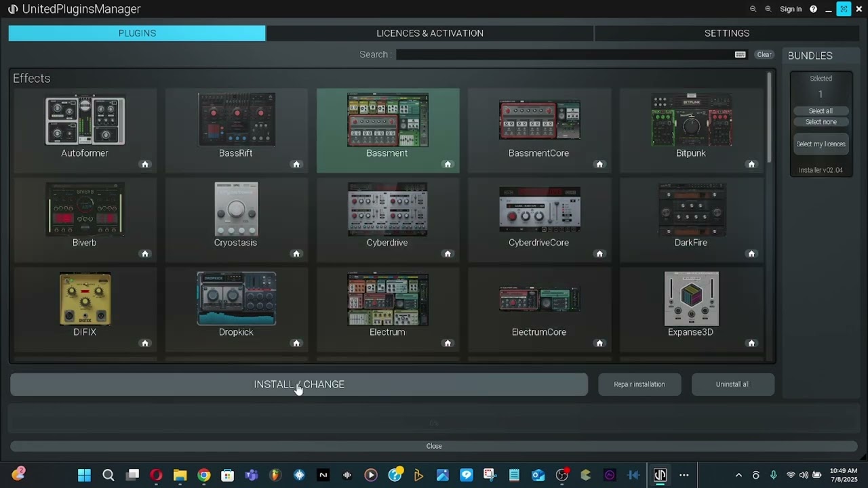Open the Windows Start menu
This screenshot has width=868, height=488.
click(x=84, y=475)
